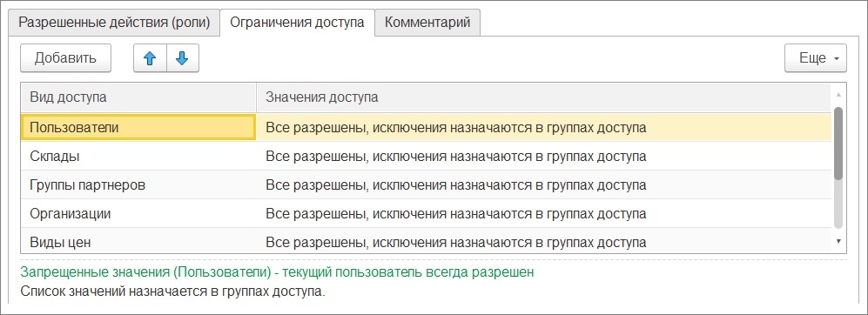Click Значения доступа column header
Image resolution: width=868 pixels, height=315 pixels.
click(543, 97)
